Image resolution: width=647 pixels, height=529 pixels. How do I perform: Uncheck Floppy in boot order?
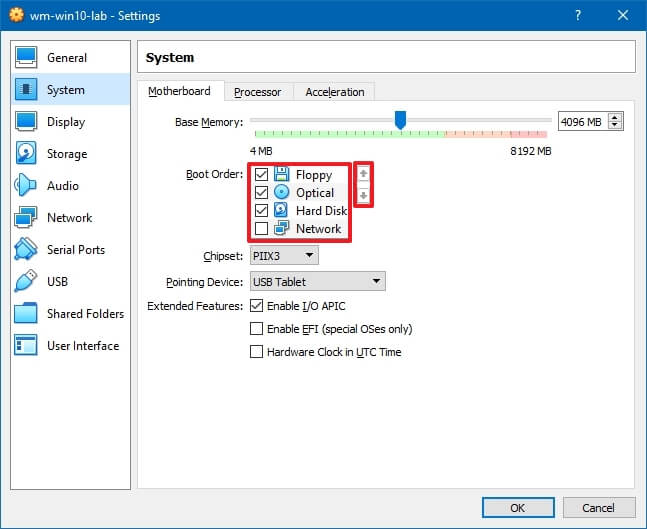click(261, 175)
